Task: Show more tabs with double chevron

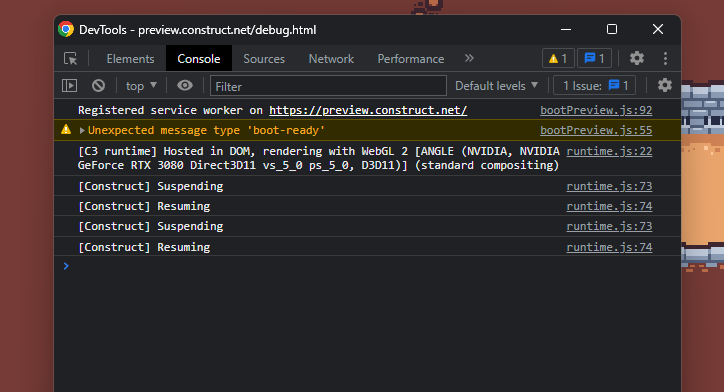Action: pyautogui.click(x=469, y=58)
